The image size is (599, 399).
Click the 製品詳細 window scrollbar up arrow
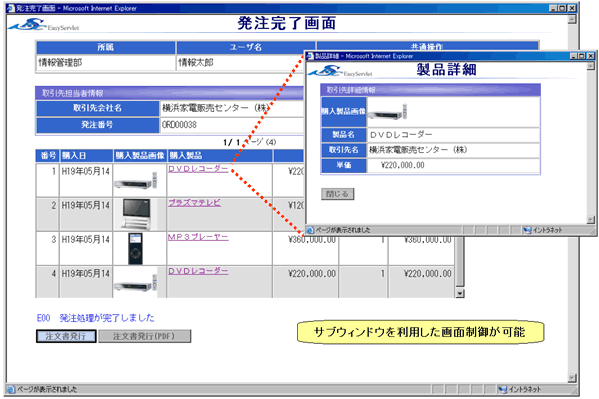(x=591, y=66)
